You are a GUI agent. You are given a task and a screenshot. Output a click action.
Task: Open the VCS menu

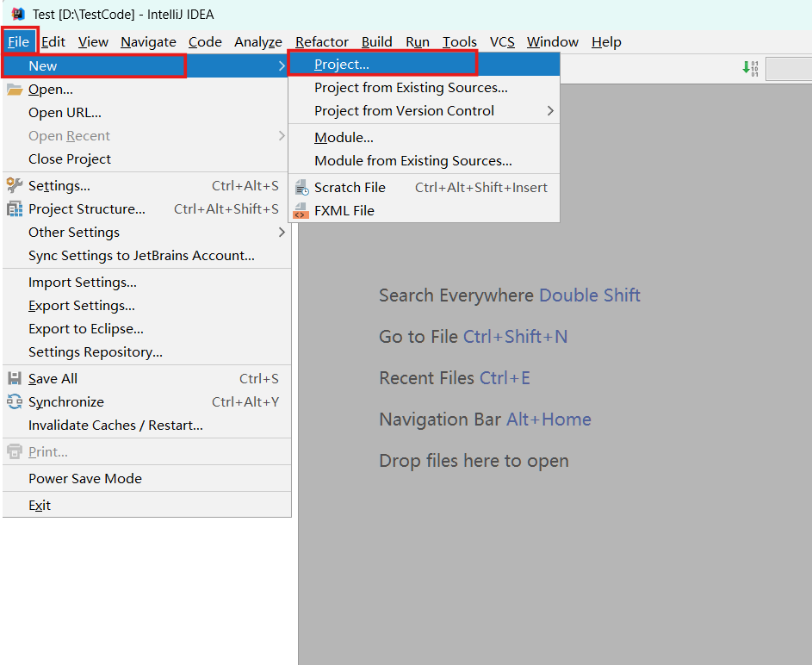502,41
